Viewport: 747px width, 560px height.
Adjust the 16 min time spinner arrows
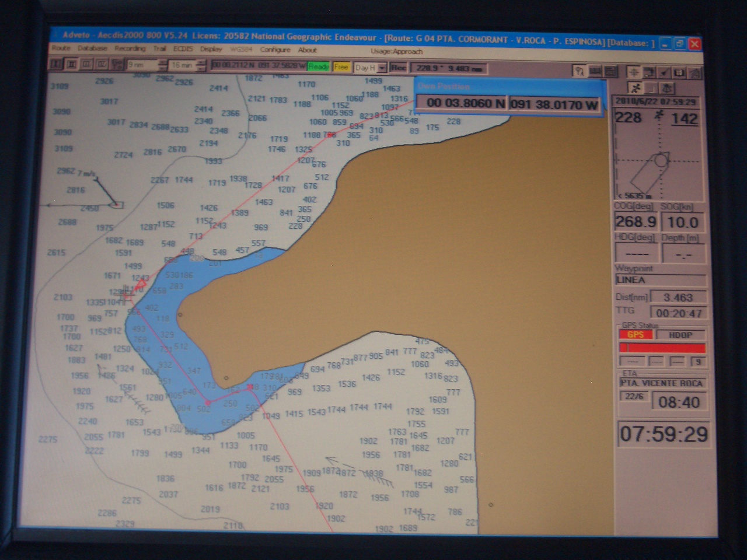pos(202,65)
